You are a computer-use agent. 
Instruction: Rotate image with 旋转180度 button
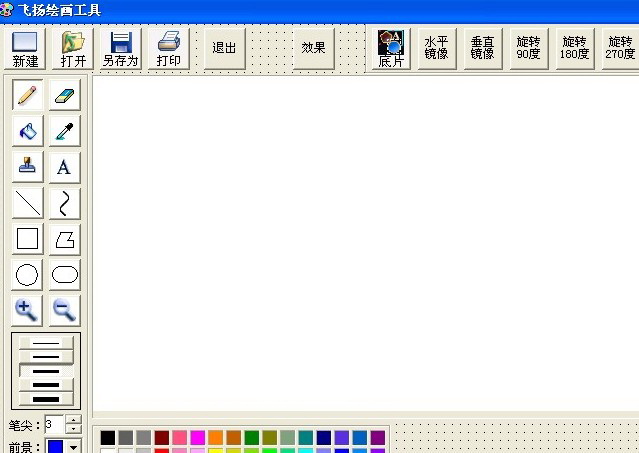coord(575,48)
